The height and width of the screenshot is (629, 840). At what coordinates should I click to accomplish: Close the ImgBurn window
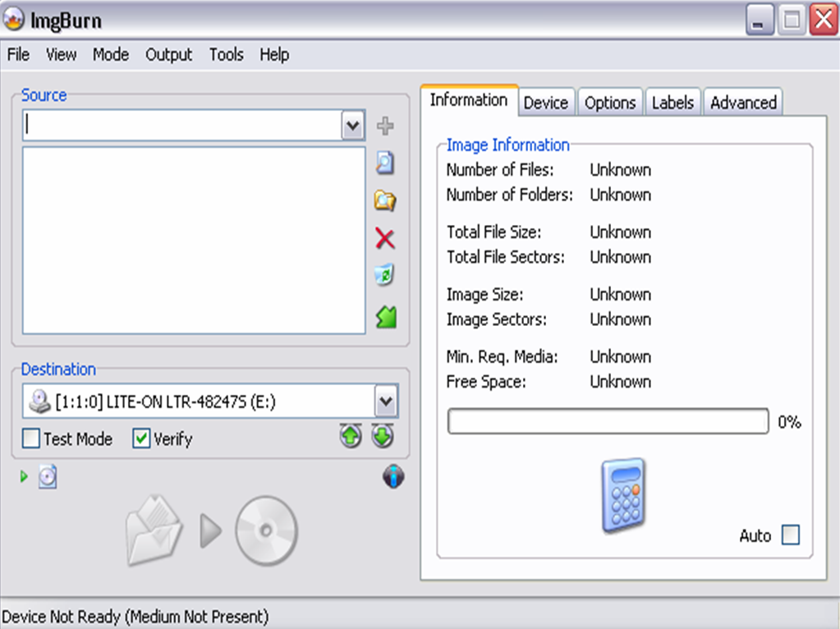824,21
